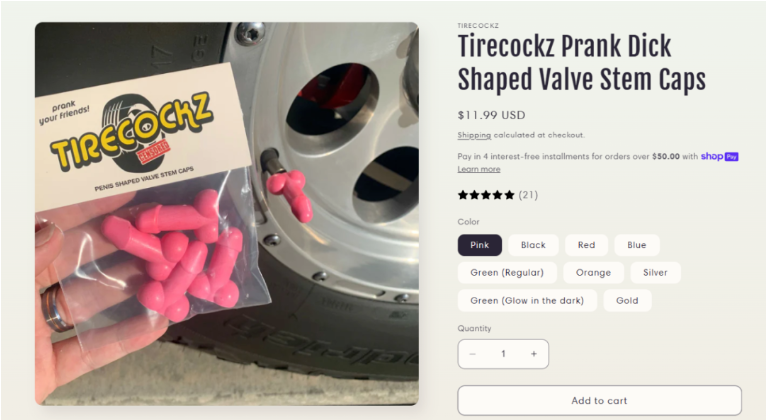The image size is (767, 420).
Task: Choose the Red color option
Action: point(587,245)
